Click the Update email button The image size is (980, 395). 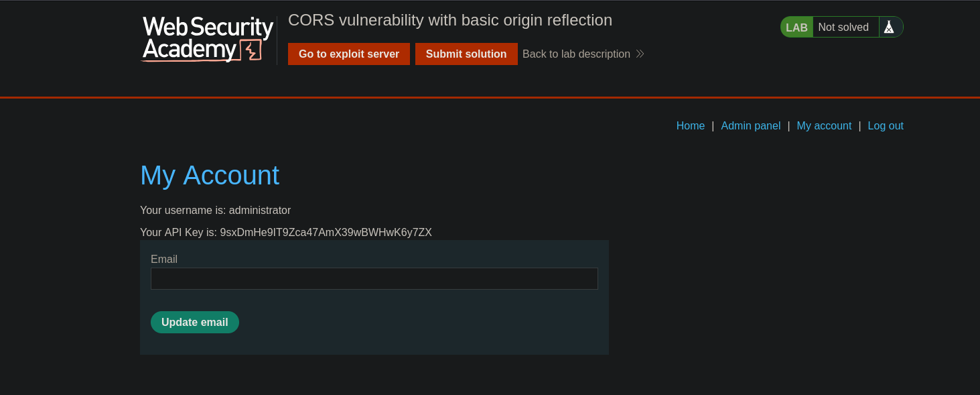[x=194, y=322]
